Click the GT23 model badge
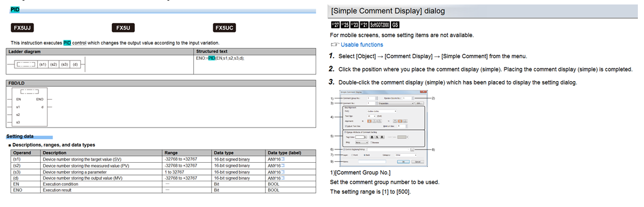This screenshot has height=207, width=644. tap(355, 25)
